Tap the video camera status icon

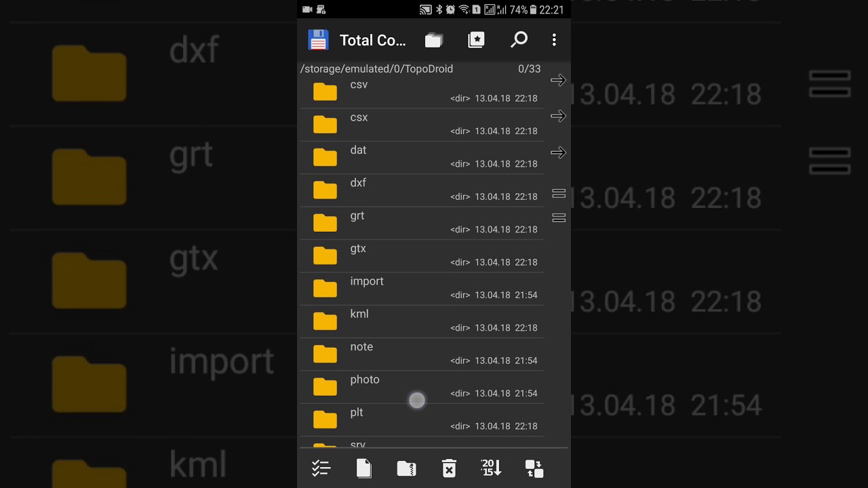[307, 9]
